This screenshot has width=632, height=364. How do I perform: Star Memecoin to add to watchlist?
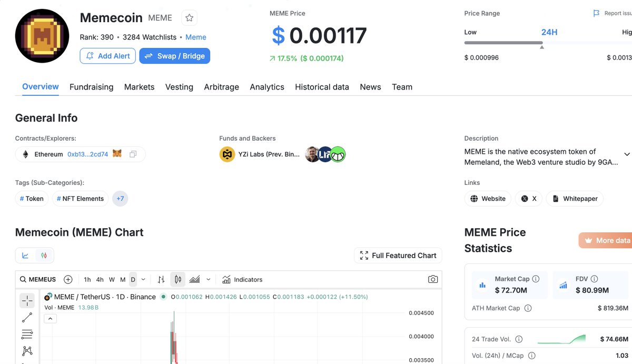189,18
